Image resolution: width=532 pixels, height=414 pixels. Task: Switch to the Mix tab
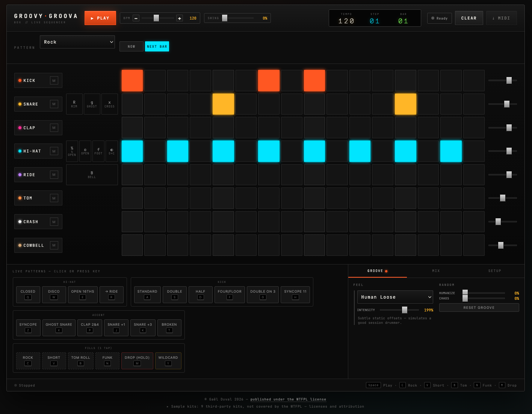[436, 271]
